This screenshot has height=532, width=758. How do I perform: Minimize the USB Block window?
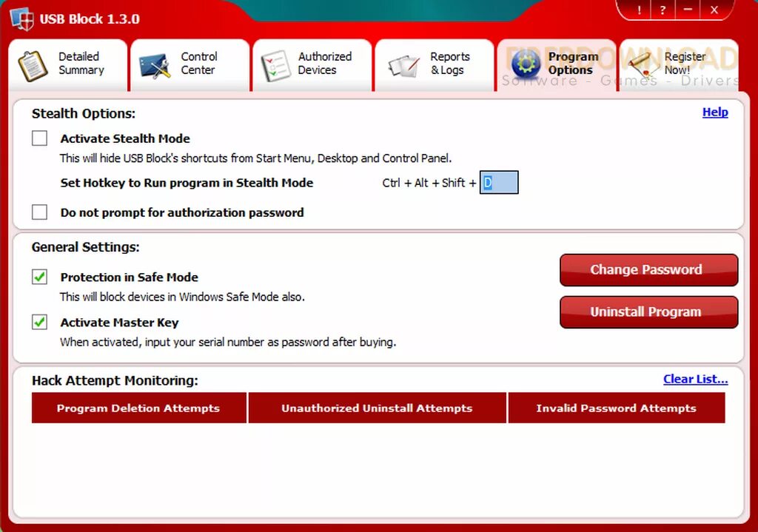click(688, 10)
